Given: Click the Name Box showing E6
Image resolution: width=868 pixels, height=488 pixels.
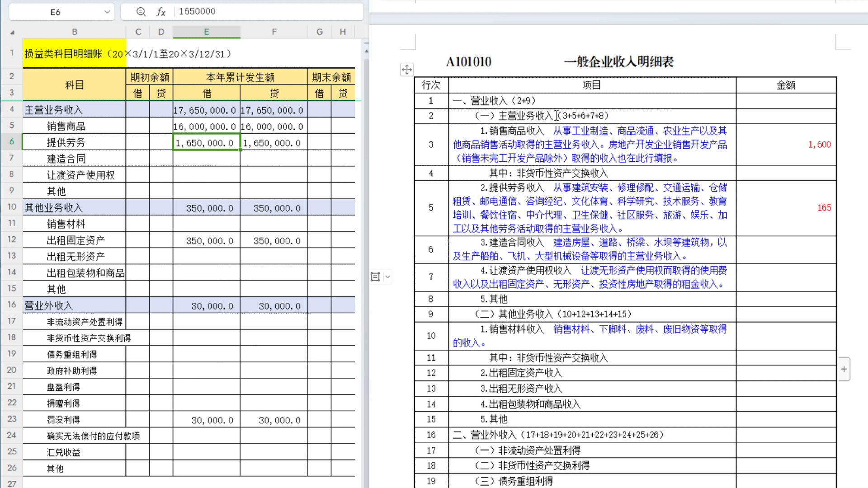Looking at the screenshot, I should (x=55, y=12).
